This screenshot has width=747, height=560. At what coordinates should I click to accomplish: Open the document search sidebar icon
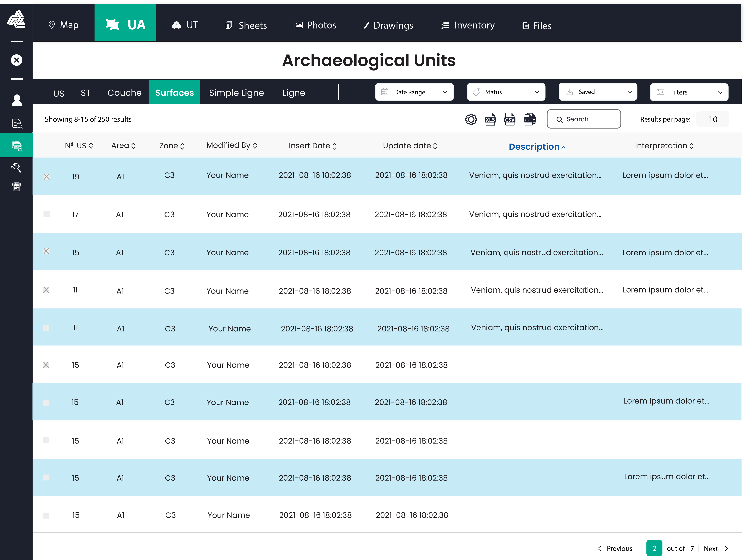(x=17, y=123)
